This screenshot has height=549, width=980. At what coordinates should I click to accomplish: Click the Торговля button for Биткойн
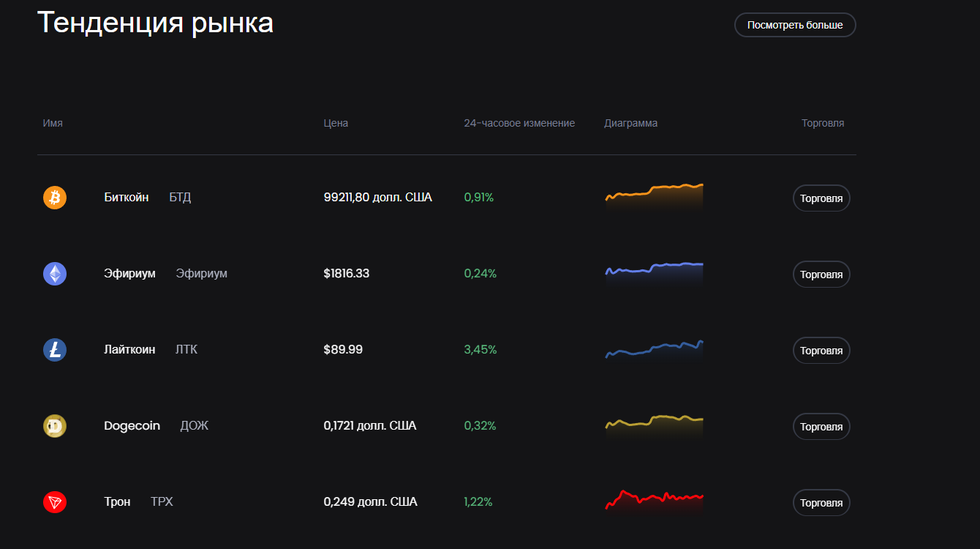pyautogui.click(x=821, y=198)
